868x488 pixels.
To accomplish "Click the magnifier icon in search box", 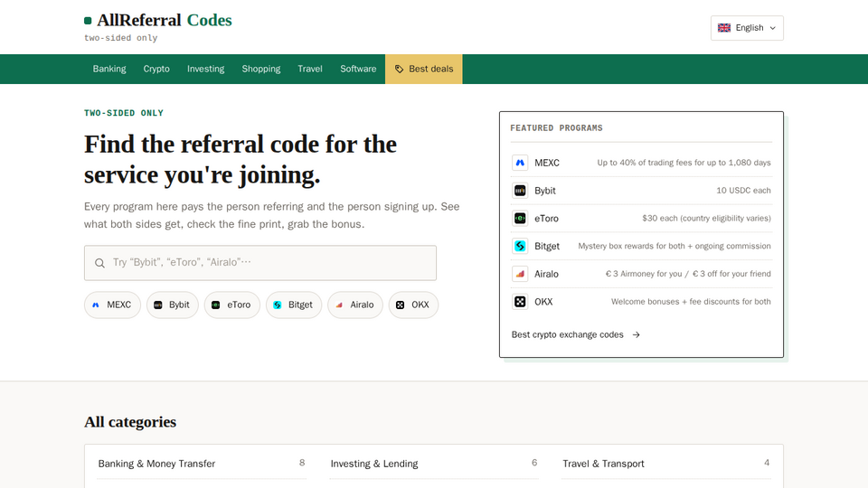I will click(99, 263).
